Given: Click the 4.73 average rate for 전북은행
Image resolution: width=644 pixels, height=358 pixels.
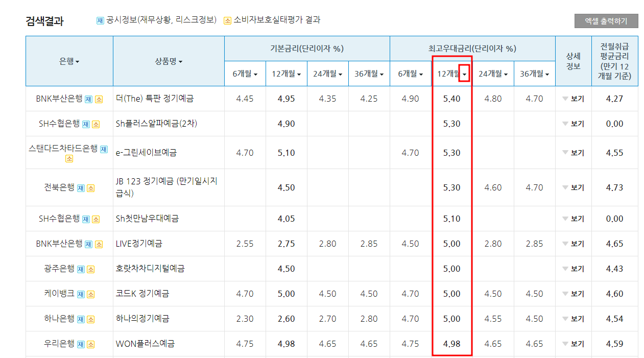Looking at the screenshot, I should (614, 188).
